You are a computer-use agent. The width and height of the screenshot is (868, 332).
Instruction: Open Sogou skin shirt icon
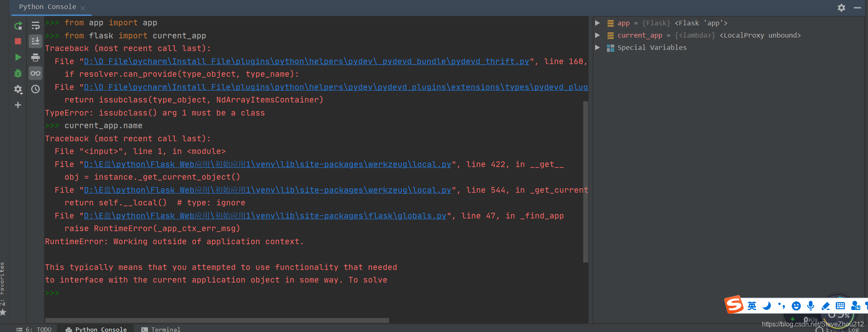866,306
